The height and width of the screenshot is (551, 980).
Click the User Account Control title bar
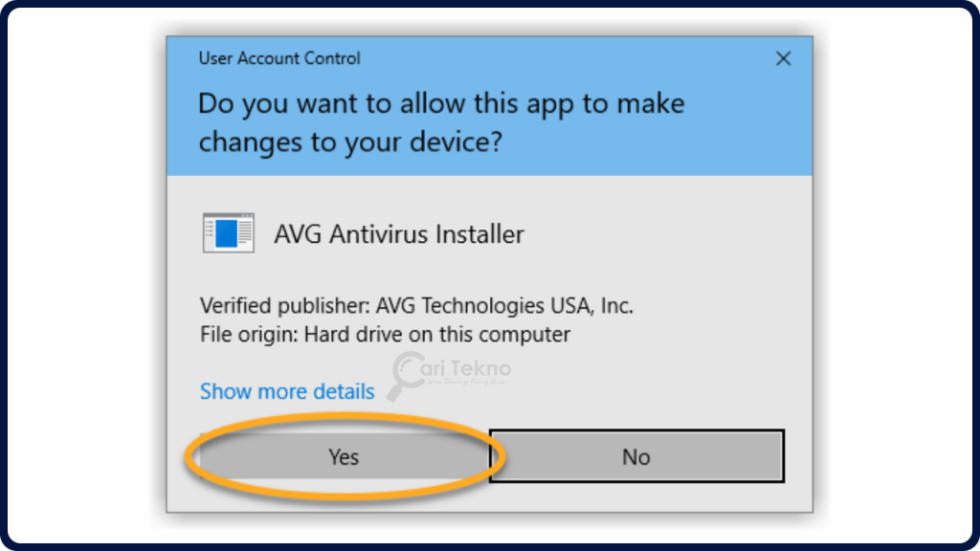point(278,58)
